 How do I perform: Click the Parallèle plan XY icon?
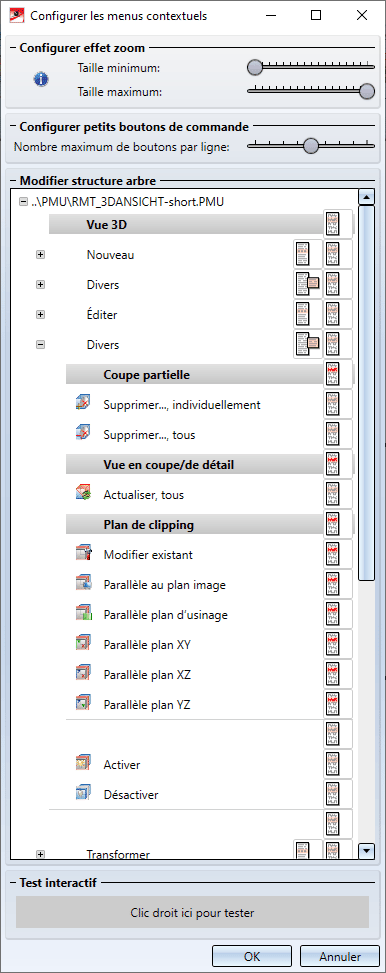click(83, 645)
